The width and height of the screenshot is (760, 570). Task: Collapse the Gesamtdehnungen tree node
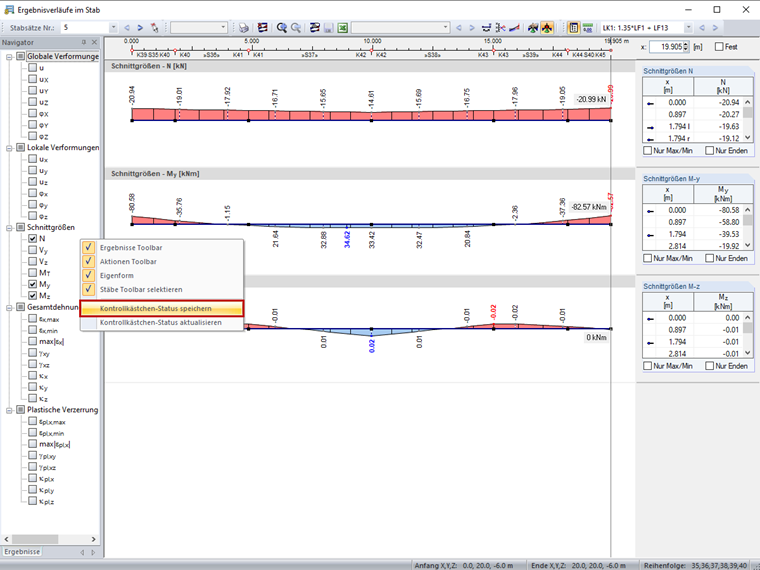tap(9, 307)
